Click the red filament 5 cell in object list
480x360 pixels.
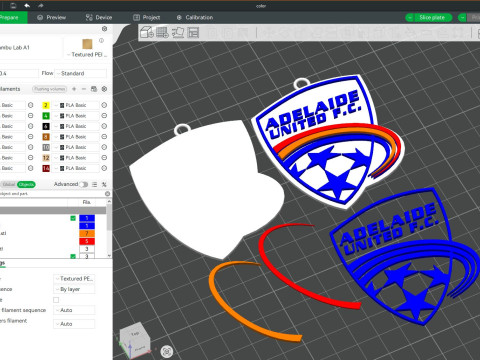click(87, 241)
